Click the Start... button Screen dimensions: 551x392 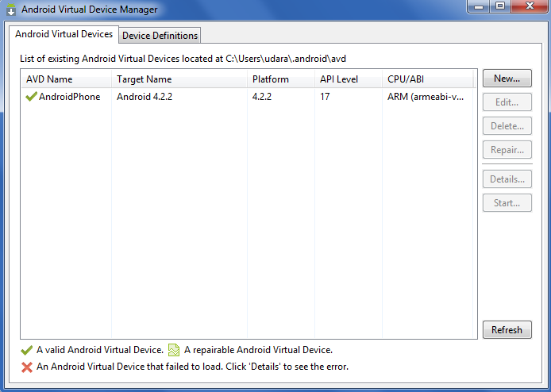[507, 203]
